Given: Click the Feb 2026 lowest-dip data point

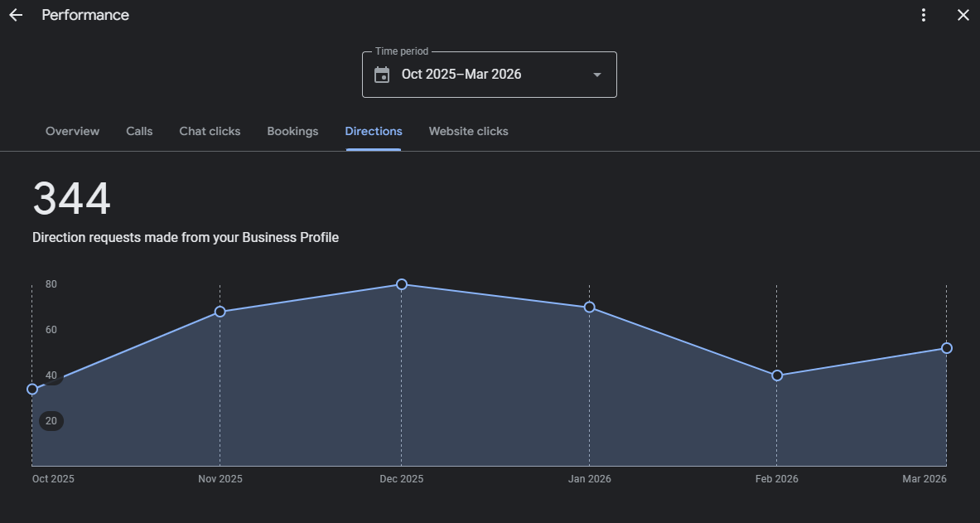Looking at the screenshot, I should [x=777, y=375].
